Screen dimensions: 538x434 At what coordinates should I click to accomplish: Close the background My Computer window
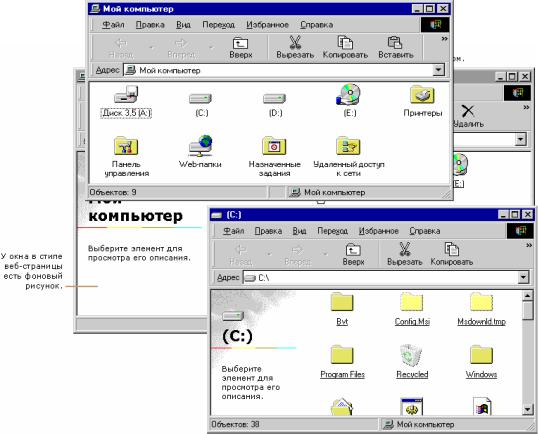coord(525,77)
